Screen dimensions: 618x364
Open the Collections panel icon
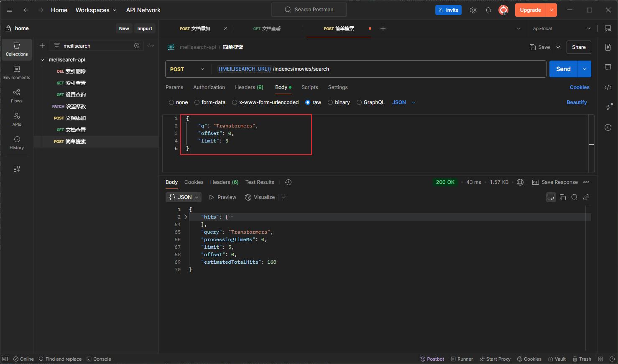click(x=16, y=49)
